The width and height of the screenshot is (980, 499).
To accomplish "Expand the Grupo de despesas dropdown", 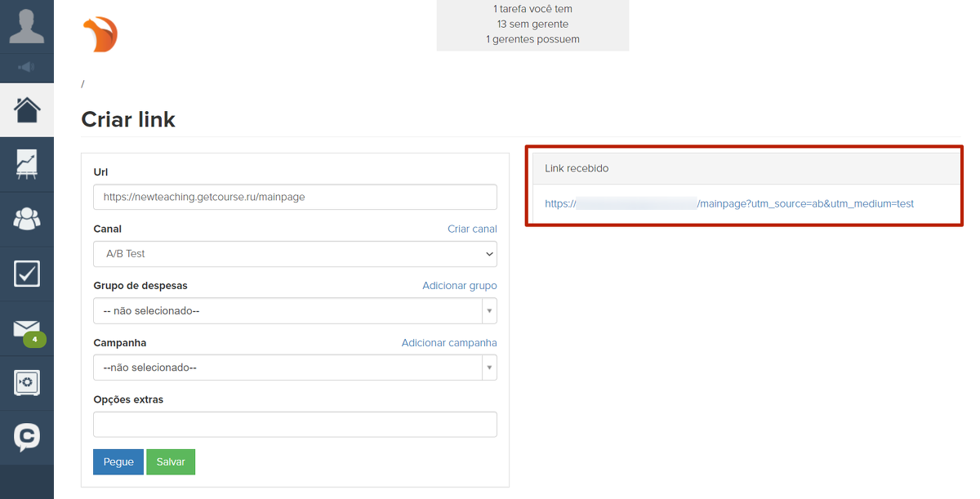I will click(295, 311).
